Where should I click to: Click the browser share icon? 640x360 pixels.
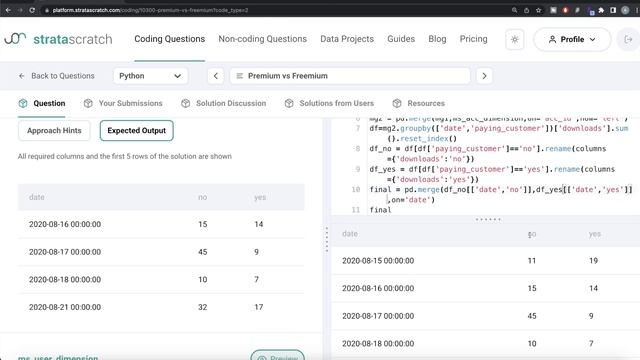pyautogui.click(x=527, y=10)
